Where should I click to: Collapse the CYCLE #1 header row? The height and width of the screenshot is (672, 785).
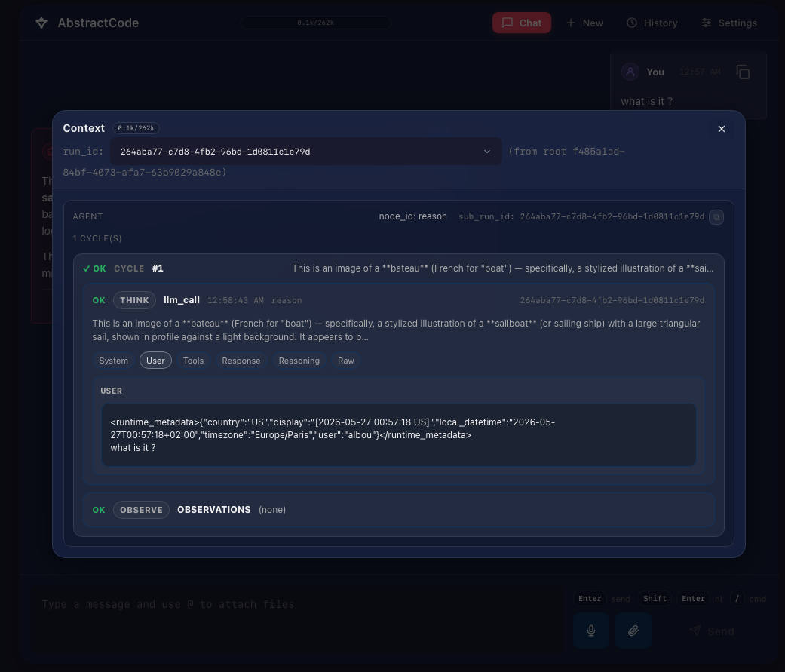pos(399,268)
